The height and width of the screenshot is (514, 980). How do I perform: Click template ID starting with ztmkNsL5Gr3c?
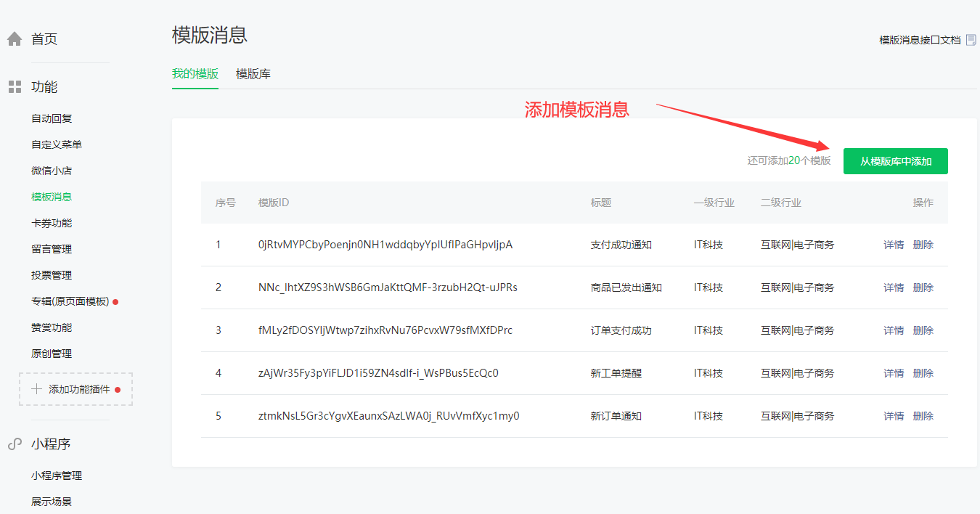click(x=389, y=416)
